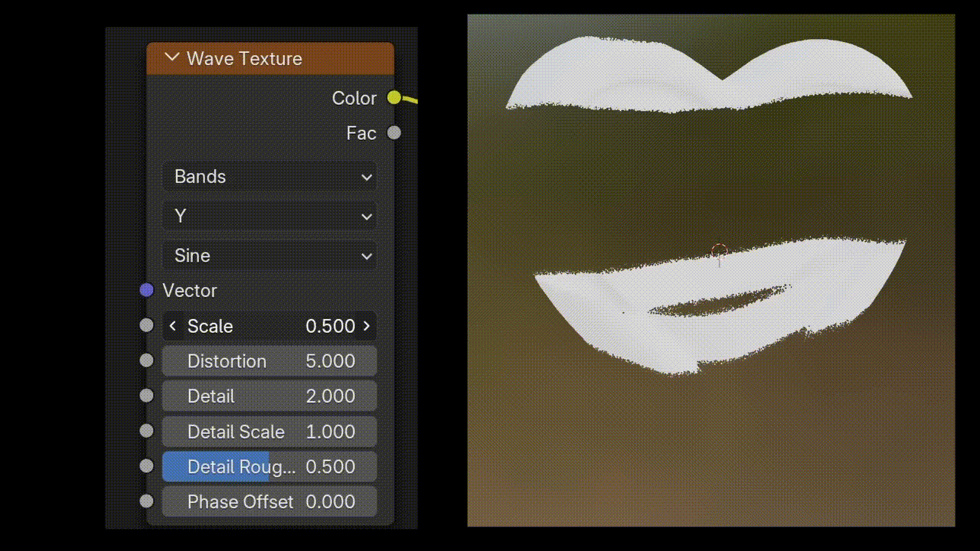Click the Detail Scale input socket

coord(147,431)
